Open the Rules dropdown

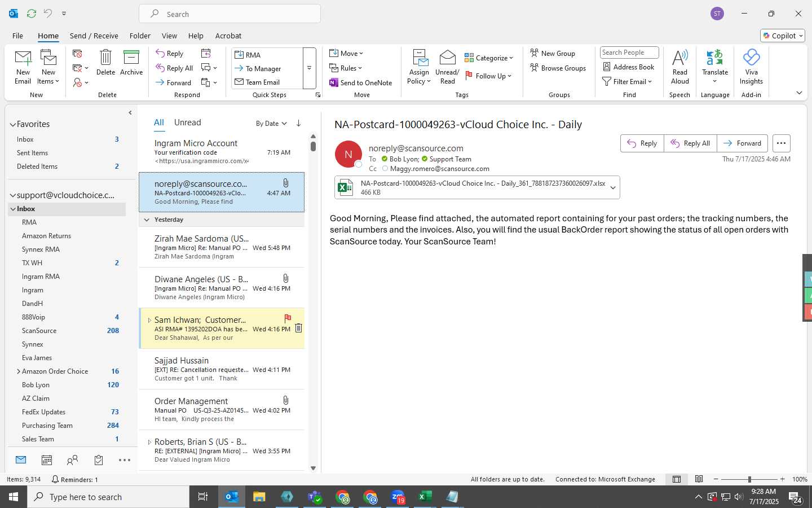pyautogui.click(x=346, y=68)
